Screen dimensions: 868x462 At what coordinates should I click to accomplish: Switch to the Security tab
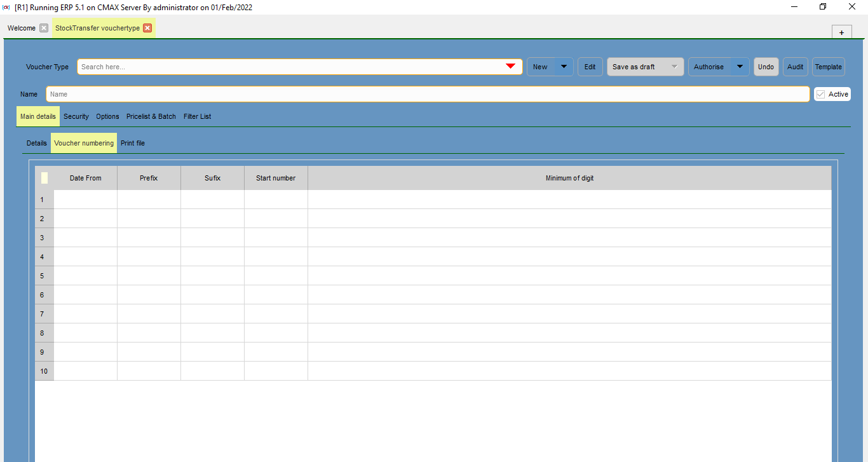(x=76, y=116)
